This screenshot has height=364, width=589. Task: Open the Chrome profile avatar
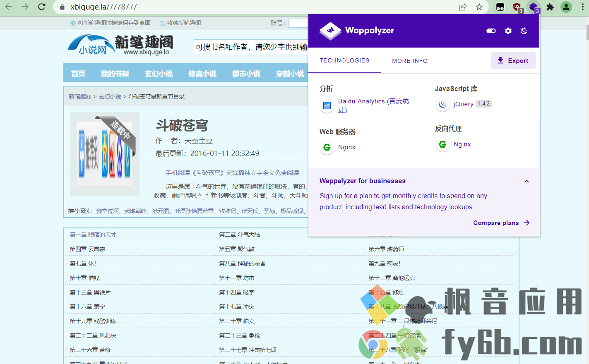pos(566,7)
